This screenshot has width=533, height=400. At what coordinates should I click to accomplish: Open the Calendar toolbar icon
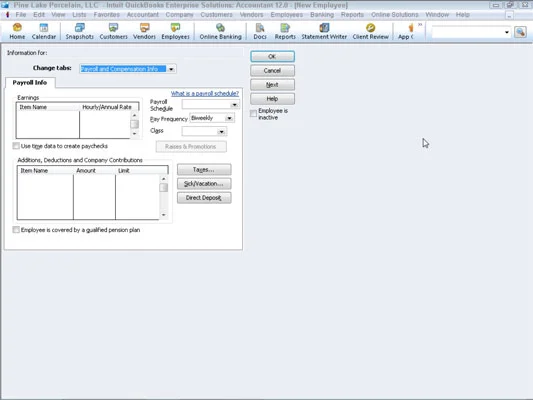click(44, 31)
